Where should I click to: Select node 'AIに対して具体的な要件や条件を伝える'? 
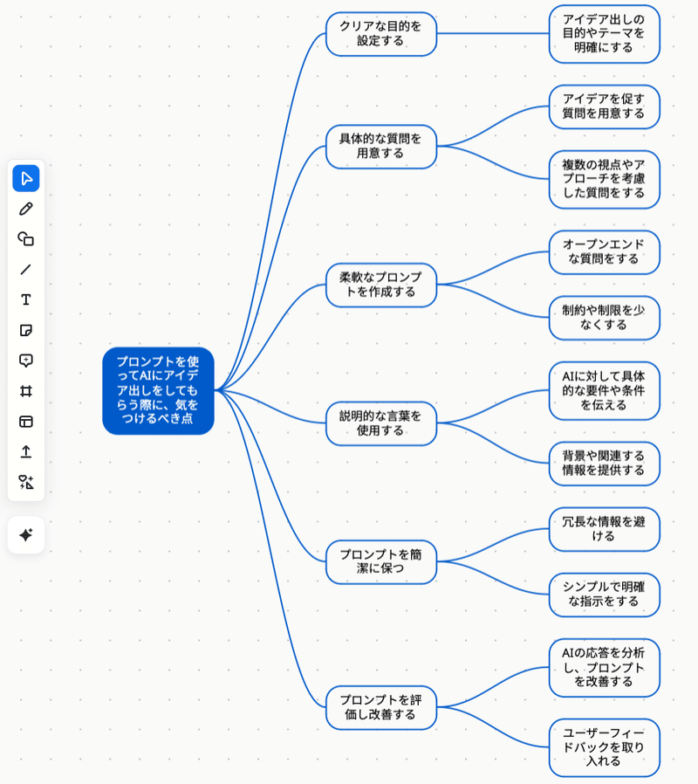coord(604,390)
